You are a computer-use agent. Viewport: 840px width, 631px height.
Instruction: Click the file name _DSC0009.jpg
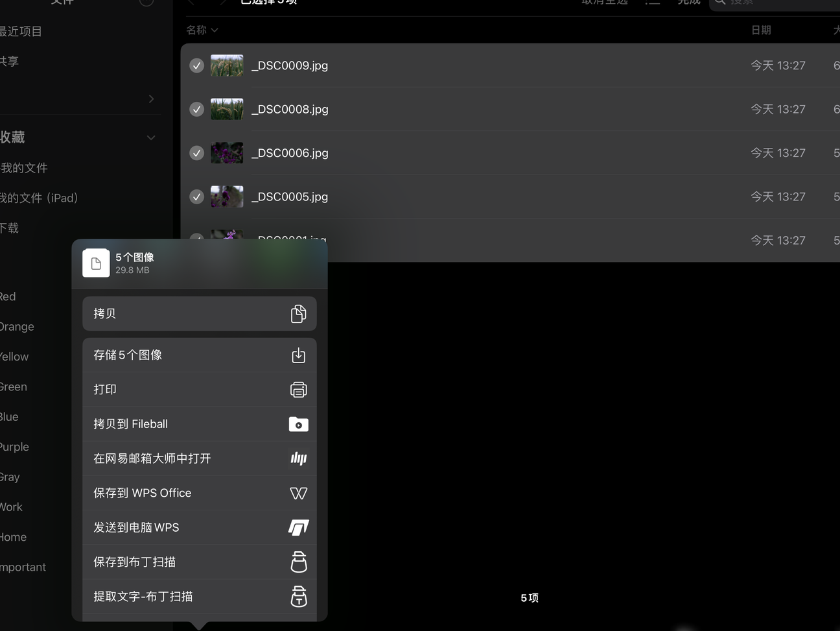coord(290,65)
